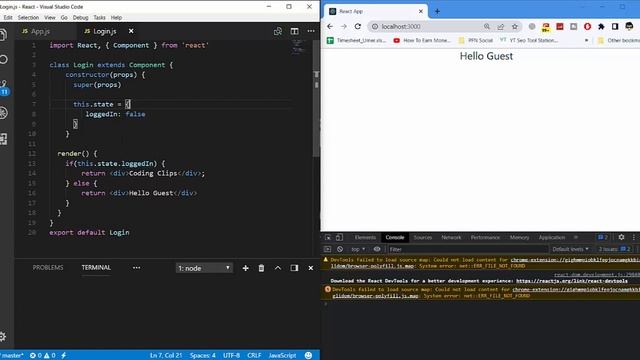Image resolution: width=640 pixels, height=360 pixels.
Task: Close the terminal panel
Action: [311, 268]
